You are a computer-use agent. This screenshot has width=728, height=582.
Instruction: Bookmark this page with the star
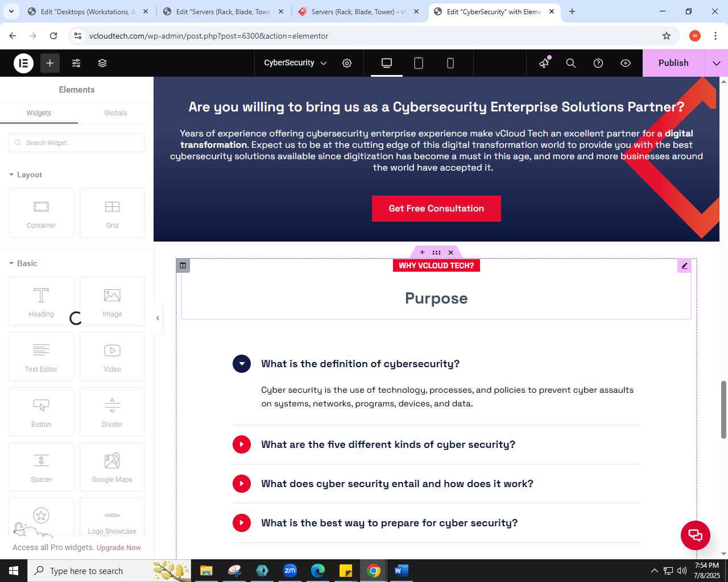pos(667,36)
